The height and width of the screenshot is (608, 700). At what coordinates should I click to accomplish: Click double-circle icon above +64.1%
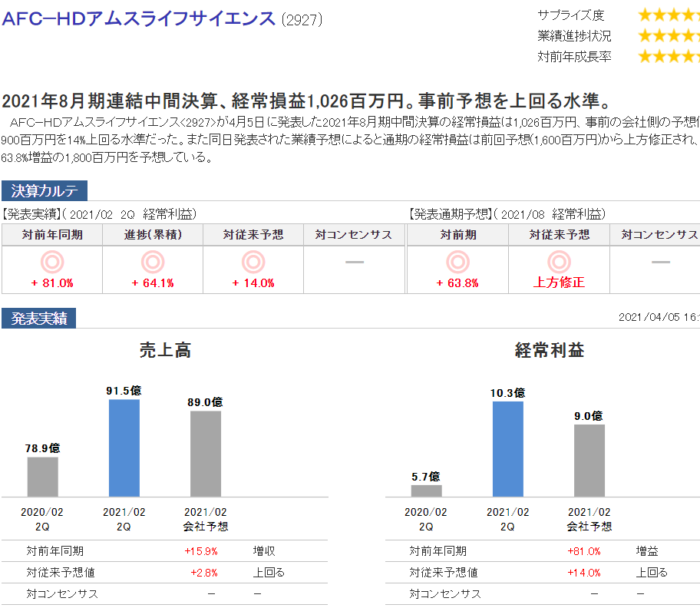(153, 262)
